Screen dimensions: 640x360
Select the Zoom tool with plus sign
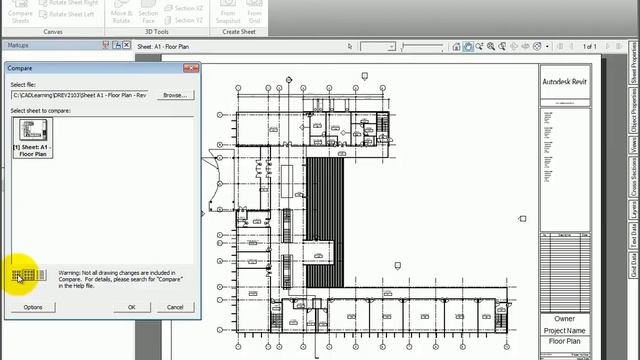coord(479,47)
